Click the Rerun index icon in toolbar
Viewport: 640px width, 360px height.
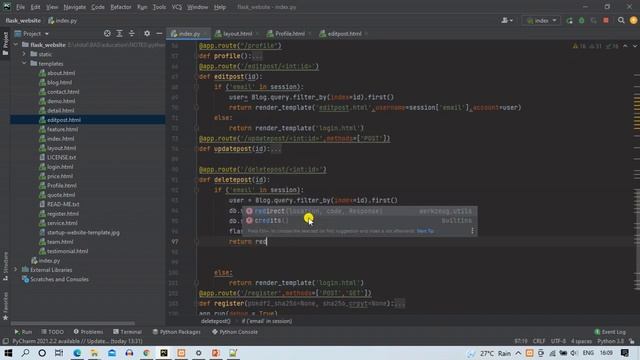[x=569, y=20]
